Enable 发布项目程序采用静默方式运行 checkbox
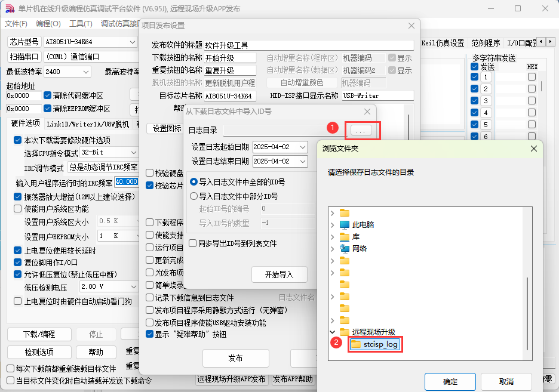 150,310
